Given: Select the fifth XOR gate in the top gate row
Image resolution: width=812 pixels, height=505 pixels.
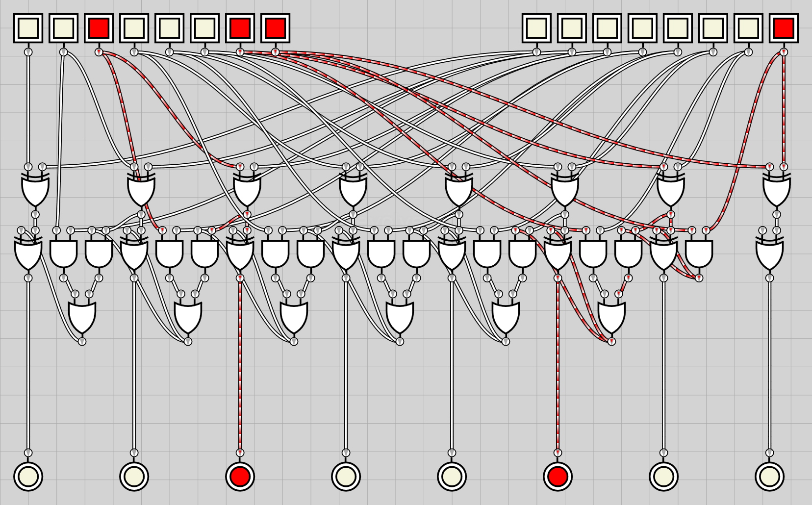Looking at the screenshot, I should pos(459,190).
